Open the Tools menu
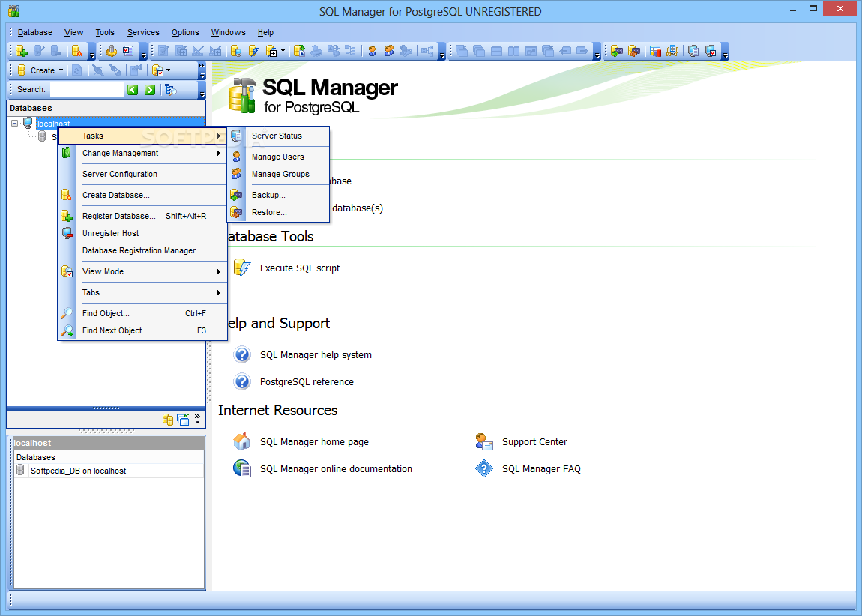This screenshot has height=616, width=862. (105, 32)
